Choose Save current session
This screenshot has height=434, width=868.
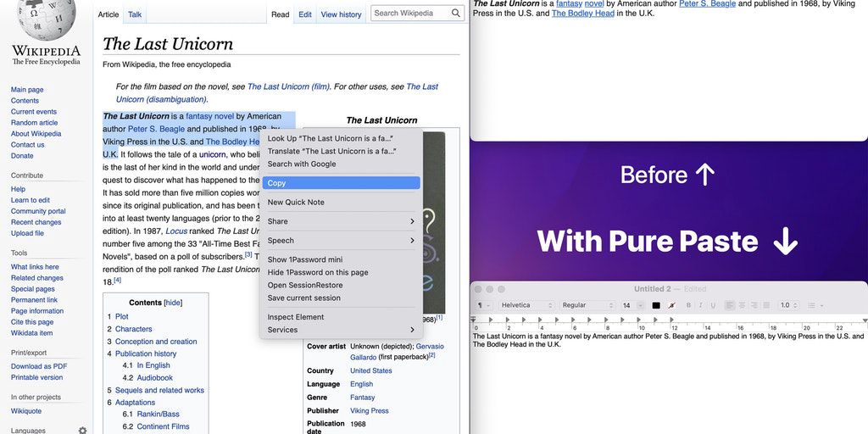[x=341, y=298]
